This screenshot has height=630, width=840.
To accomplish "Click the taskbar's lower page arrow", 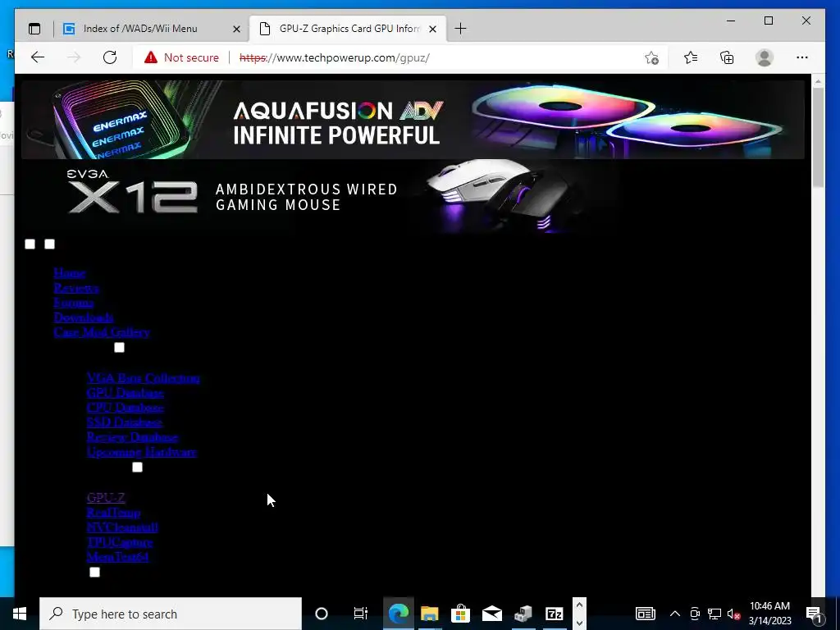I will coord(579,623).
